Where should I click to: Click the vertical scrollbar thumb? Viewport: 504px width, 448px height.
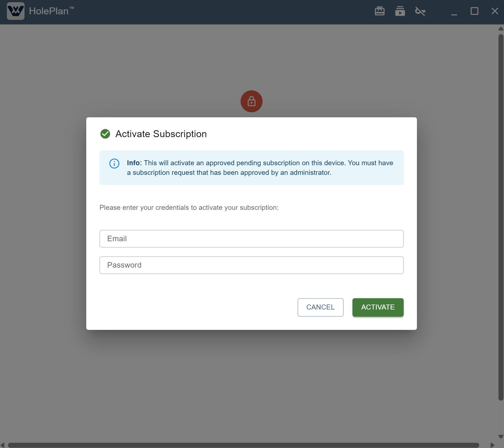pos(501,217)
